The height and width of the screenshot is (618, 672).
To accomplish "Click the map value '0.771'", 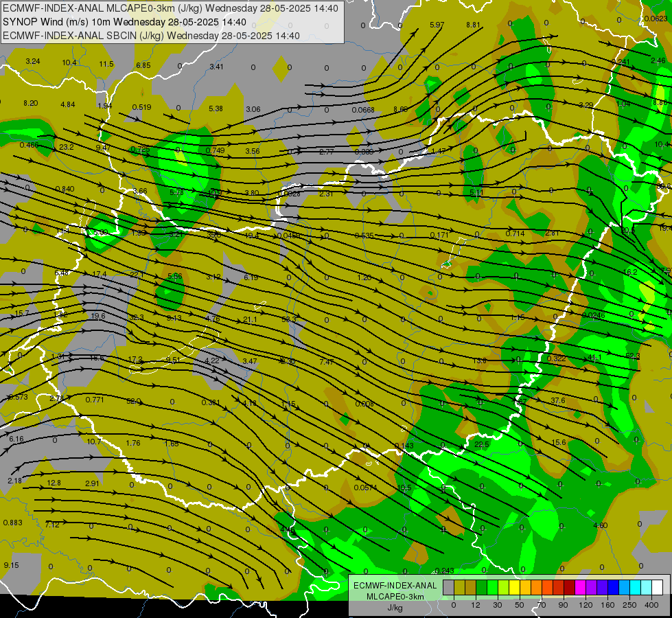I will (x=94, y=400).
